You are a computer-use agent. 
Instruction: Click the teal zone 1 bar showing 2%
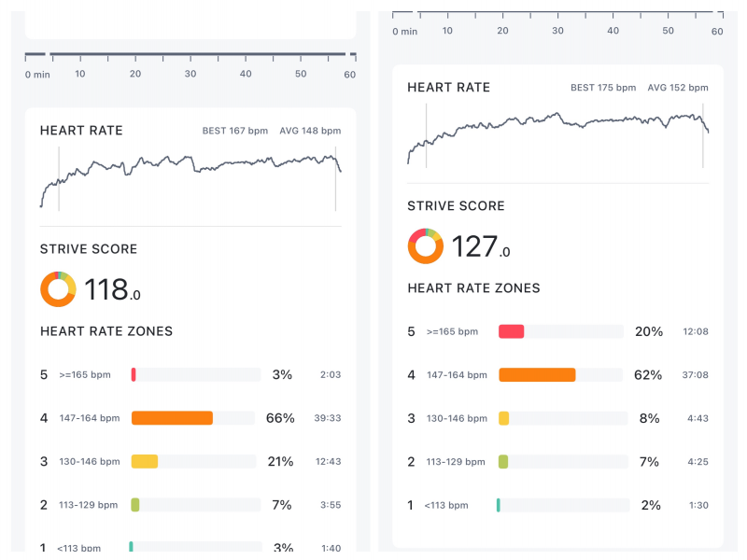point(499,505)
